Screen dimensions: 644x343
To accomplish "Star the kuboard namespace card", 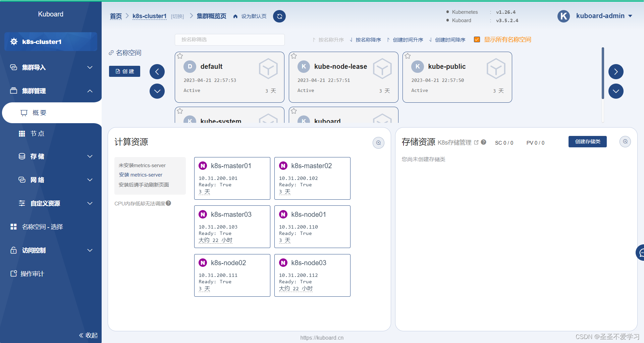I will (294, 111).
